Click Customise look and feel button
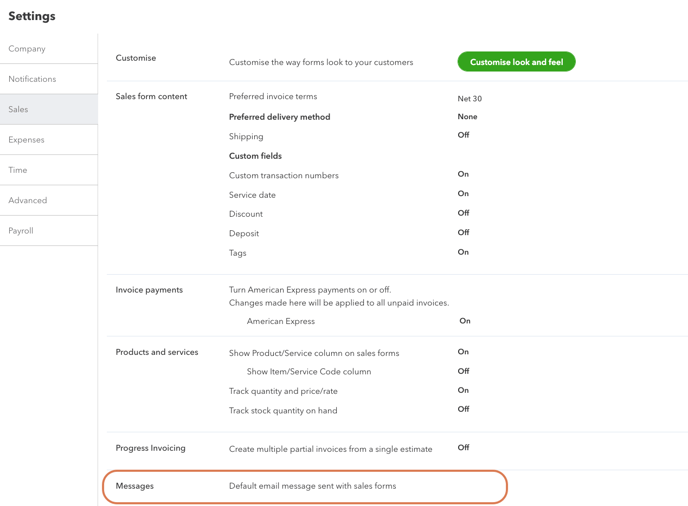Image resolution: width=688 pixels, height=506 pixels. tap(516, 62)
